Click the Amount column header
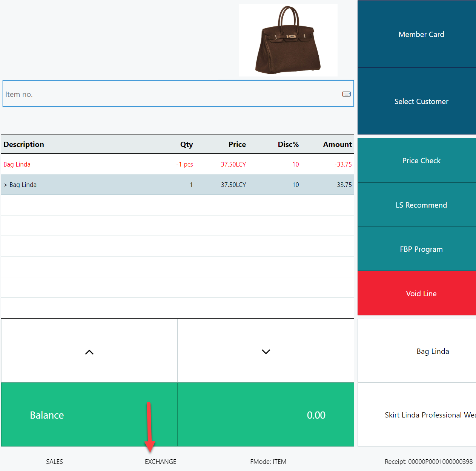Image resolution: width=476 pixels, height=471 pixels. point(337,144)
